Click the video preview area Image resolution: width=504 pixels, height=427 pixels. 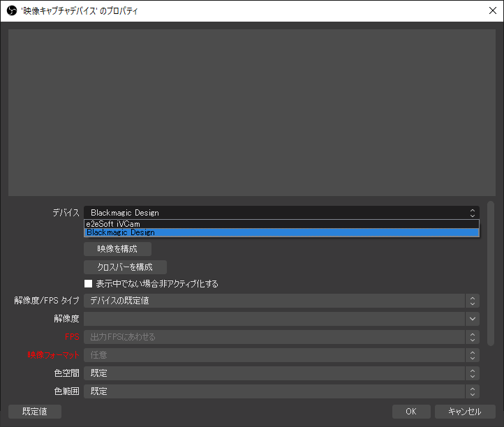coord(252,112)
